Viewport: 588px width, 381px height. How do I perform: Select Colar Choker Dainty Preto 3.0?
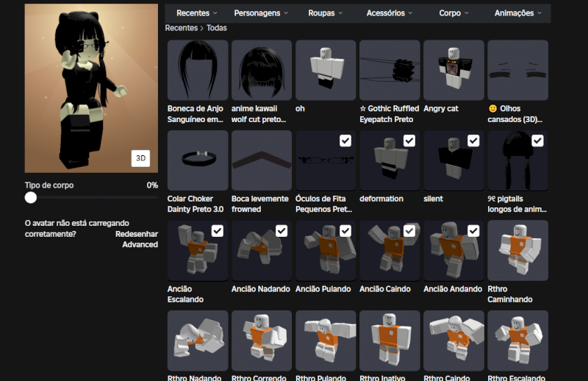(x=198, y=160)
